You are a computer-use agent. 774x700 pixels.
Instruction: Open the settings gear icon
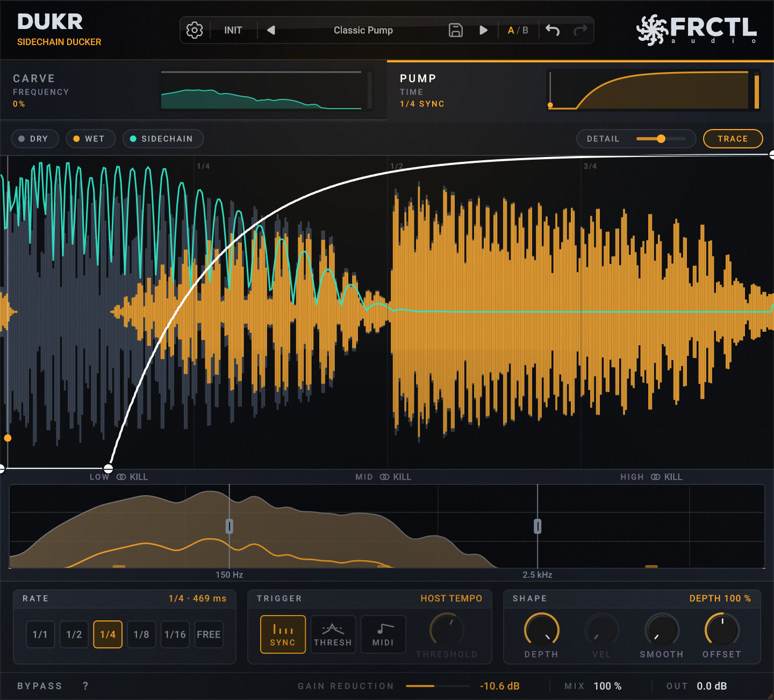(195, 30)
